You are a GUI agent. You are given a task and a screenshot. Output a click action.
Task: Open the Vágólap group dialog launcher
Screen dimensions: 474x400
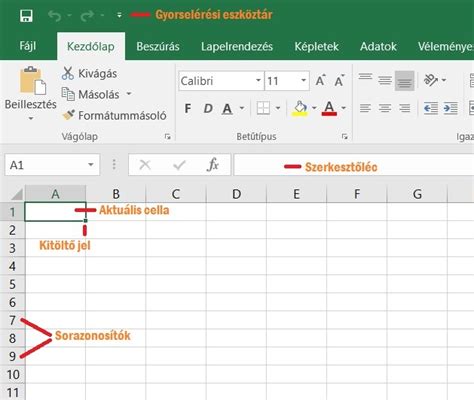(x=168, y=136)
